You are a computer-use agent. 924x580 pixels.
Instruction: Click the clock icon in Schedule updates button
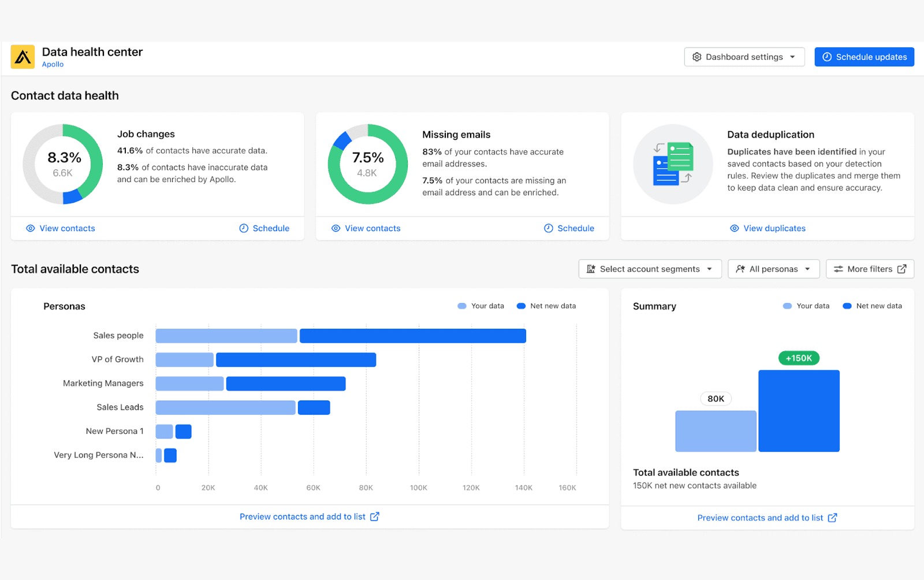pyautogui.click(x=828, y=57)
